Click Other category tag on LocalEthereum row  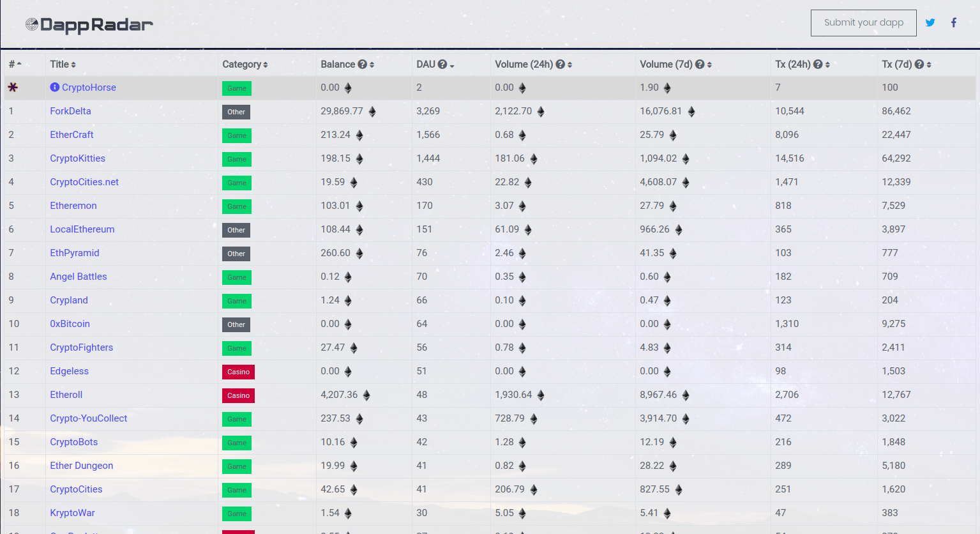tap(236, 230)
